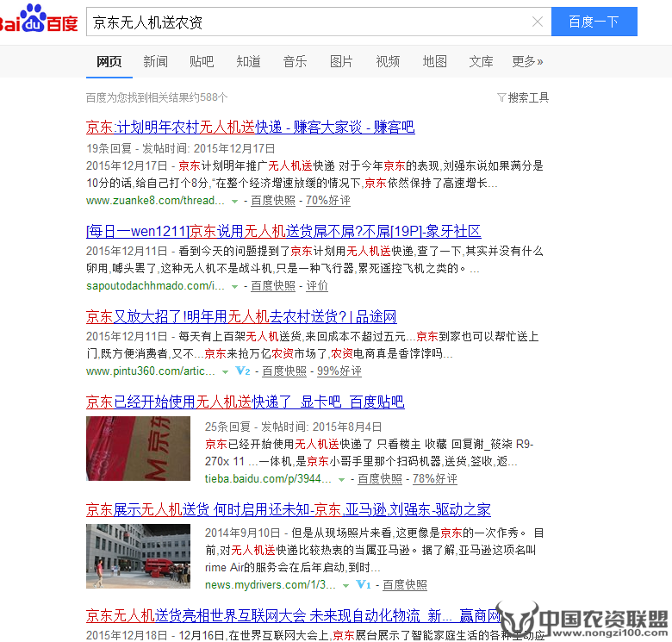Click the 评价 link

click(317, 286)
